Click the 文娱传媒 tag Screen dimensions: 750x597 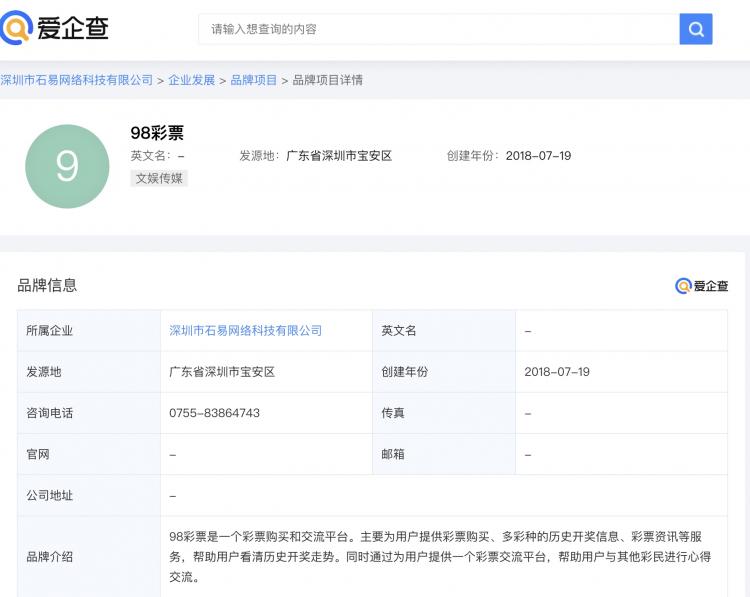pyautogui.click(x=159, y=178)
